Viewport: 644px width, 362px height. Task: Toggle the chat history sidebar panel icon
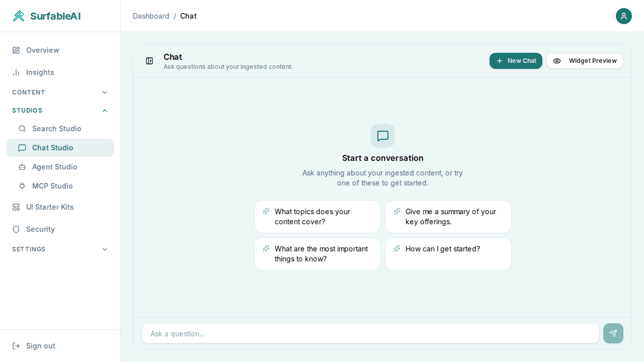pos(149,61)
